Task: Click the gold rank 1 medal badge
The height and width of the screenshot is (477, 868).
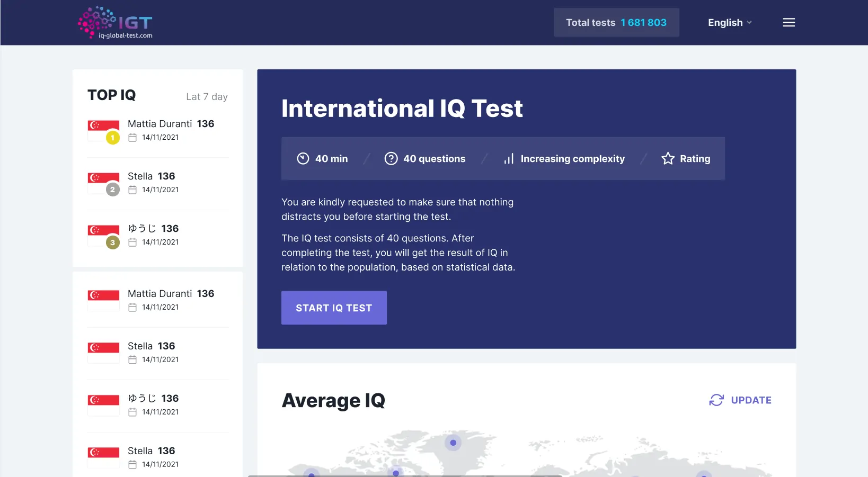Action: click(x=113, y=138)
